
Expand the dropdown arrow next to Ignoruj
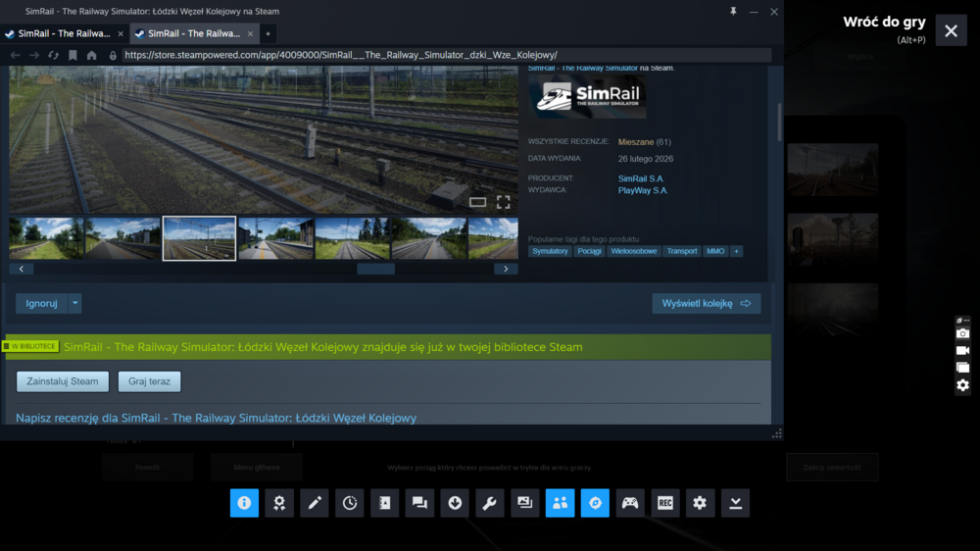[x=75, y=304]
